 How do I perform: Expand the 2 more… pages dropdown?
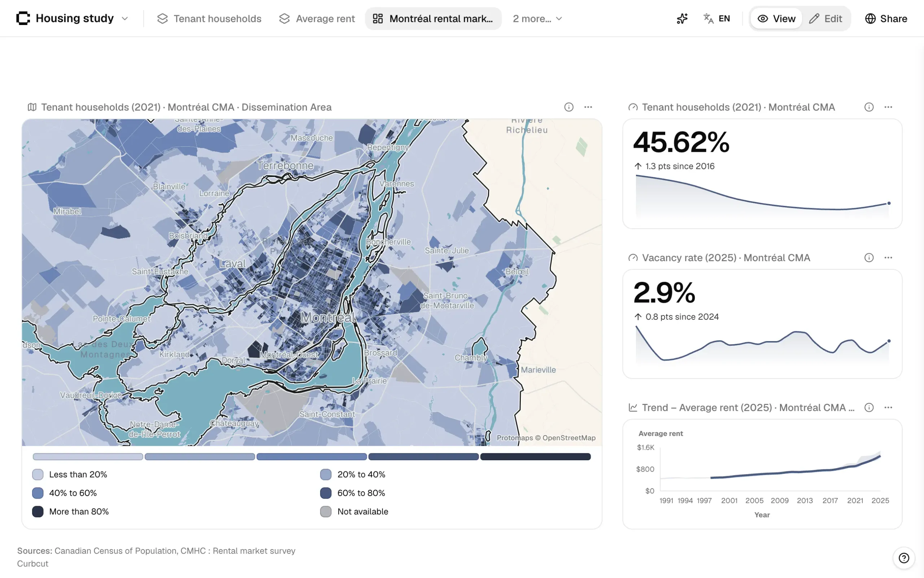pyautogui.click(x=537, y=18)
